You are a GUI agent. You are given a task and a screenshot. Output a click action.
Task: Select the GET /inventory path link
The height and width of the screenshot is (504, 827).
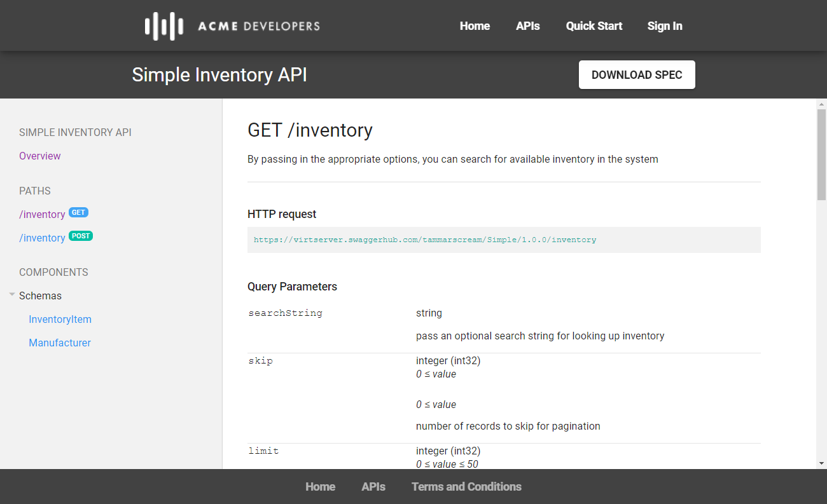click(42, 215)
